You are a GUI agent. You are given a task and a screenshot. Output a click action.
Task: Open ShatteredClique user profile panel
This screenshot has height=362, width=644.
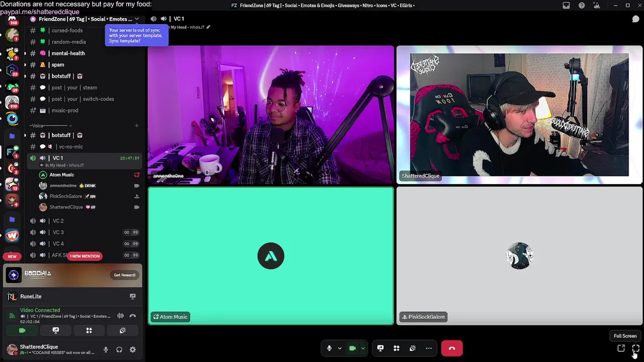[x=50, y=349]
